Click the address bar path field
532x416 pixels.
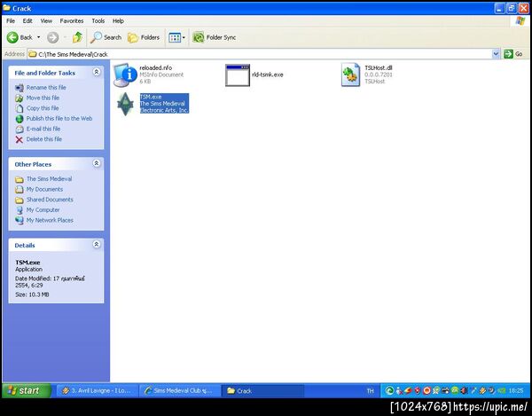pos(260,54)
